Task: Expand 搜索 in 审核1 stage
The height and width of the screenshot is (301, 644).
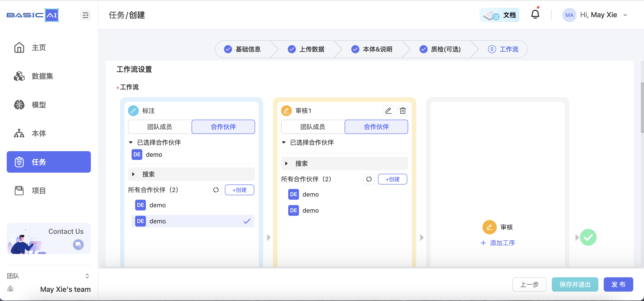Action: pyautogui.click(x=345, y=164)
